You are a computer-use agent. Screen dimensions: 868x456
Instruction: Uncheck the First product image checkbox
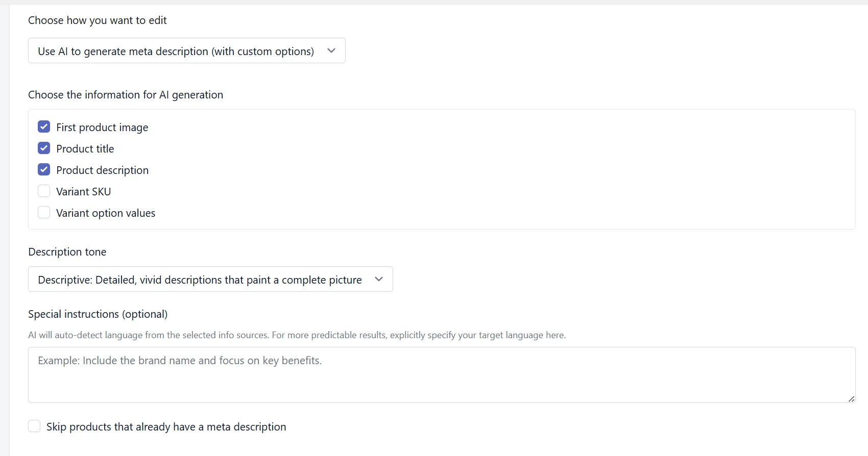pos(44,126)
